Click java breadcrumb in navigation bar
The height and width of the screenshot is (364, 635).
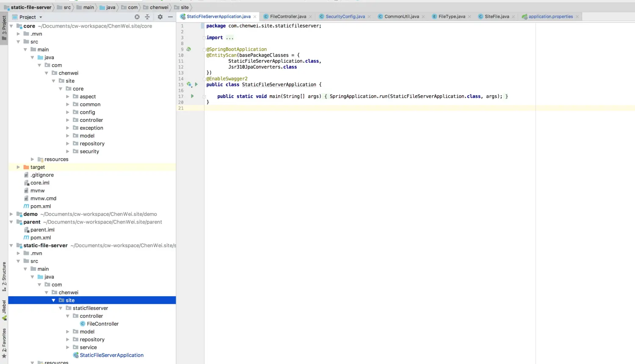(108, 7)
